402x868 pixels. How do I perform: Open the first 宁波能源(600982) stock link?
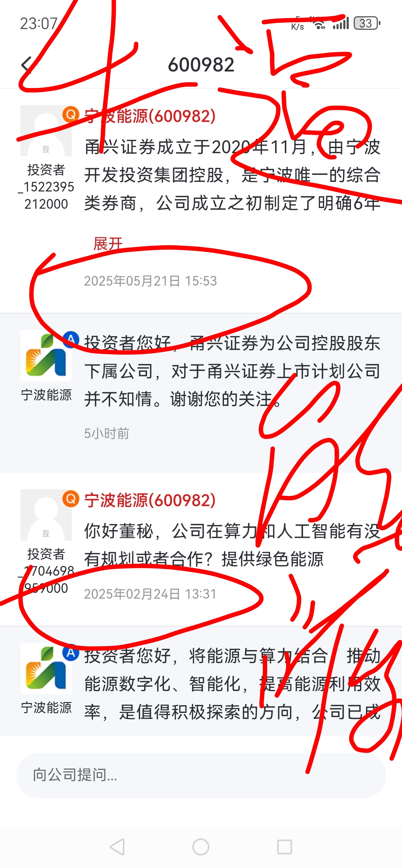[150, 116]
